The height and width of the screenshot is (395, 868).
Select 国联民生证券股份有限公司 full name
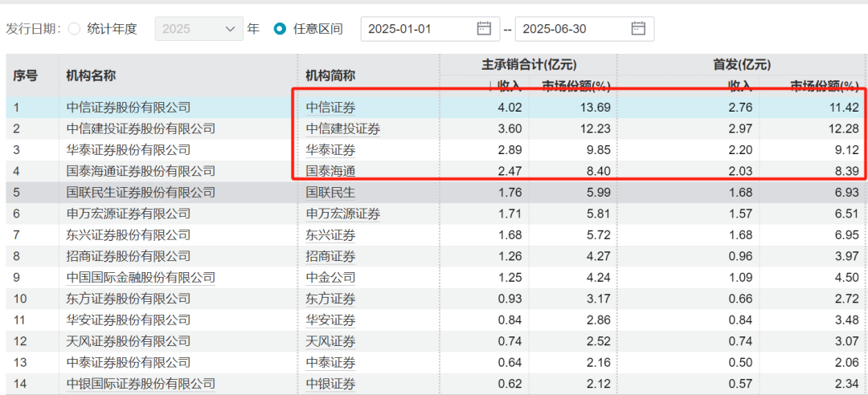(x=141, y=193)
